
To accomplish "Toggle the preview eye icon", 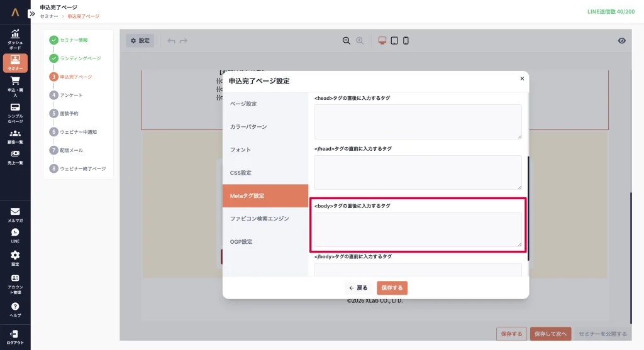I will [x=621, y=41].
